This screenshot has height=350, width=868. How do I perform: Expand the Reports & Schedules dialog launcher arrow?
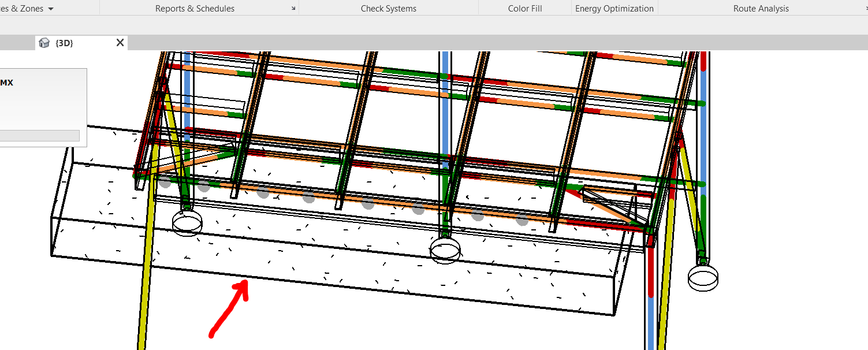294,9
